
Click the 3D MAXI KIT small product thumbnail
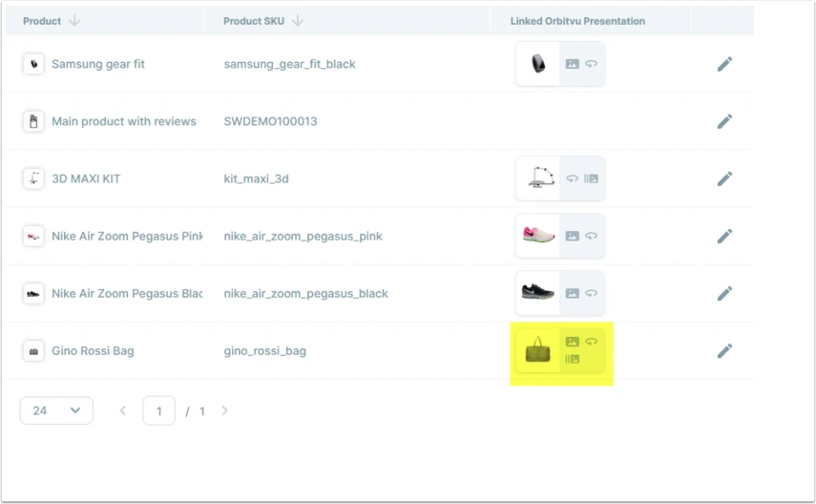[x=33, y=178]
